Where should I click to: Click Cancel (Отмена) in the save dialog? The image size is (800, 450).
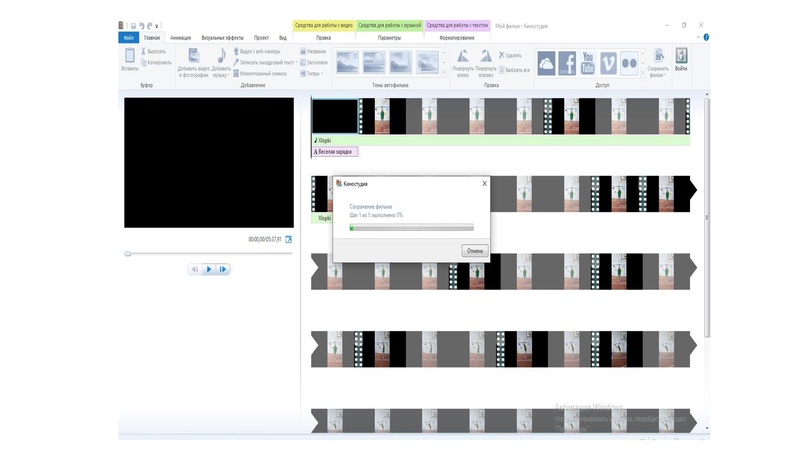tap(475, 251)
